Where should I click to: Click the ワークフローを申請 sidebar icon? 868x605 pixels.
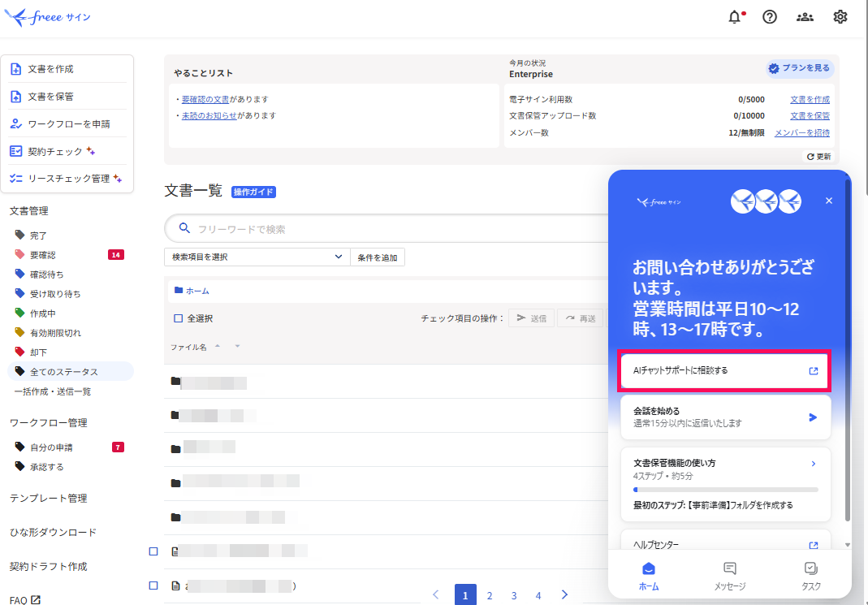[16, 124]
